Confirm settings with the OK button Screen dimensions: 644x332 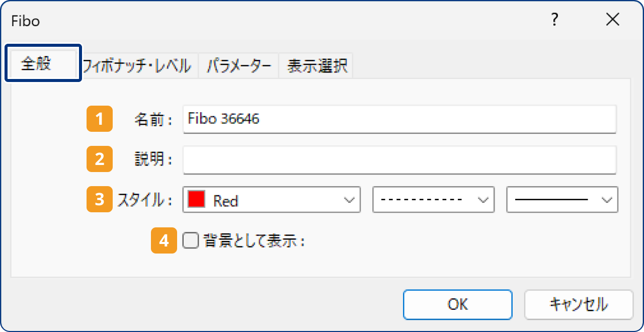(x=457, y=304)
